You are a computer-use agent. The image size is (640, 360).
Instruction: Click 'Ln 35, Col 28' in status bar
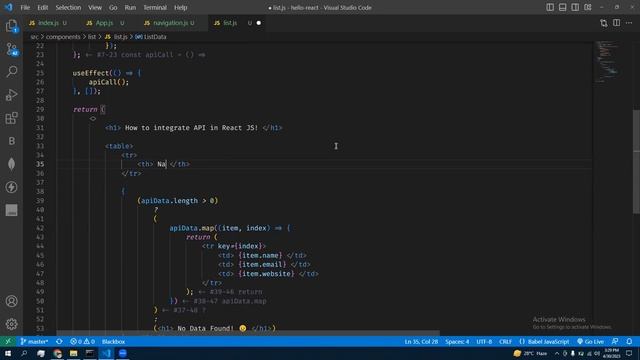[421, 342]
